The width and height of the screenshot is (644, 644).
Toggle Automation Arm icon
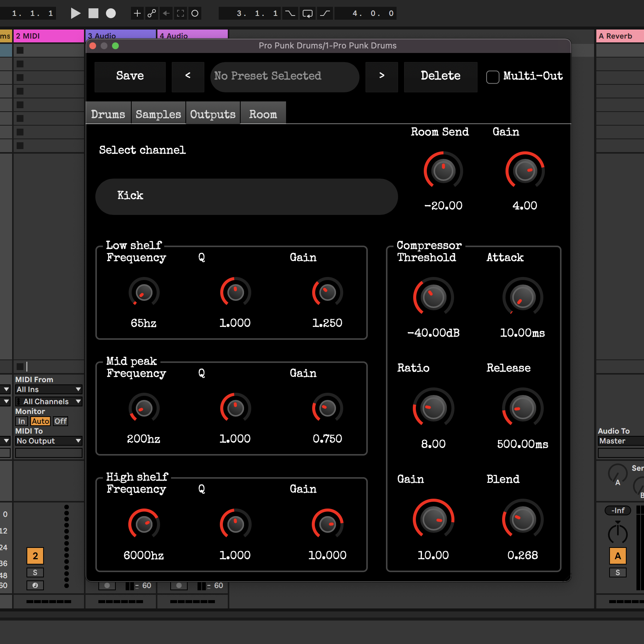[152, 13]
